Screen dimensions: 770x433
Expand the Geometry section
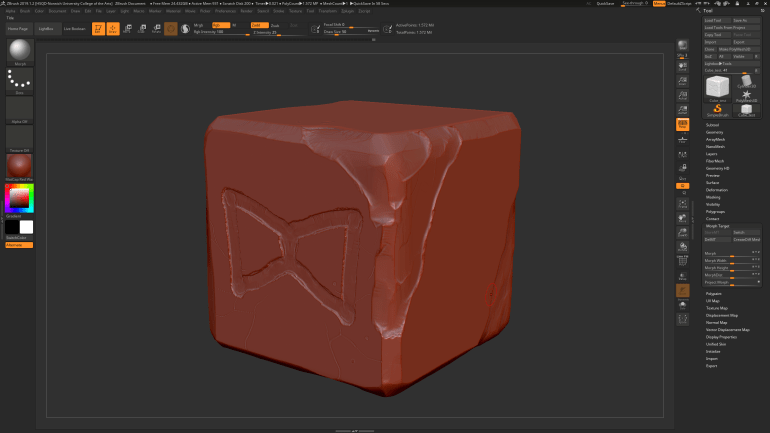[x=714, y=132]
